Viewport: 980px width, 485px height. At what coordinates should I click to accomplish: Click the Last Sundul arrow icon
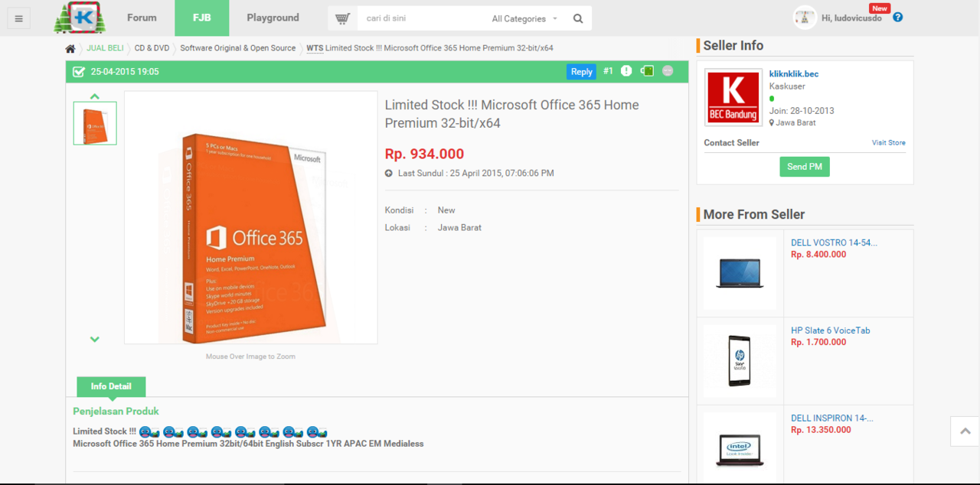(x=389, y=174)
